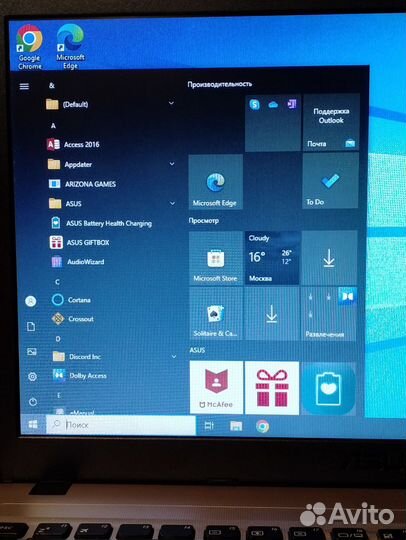Image resolution: width=406 pixels, height=540 pixels.
Task: Click the Производительность group title
Action: click(220, 84)
